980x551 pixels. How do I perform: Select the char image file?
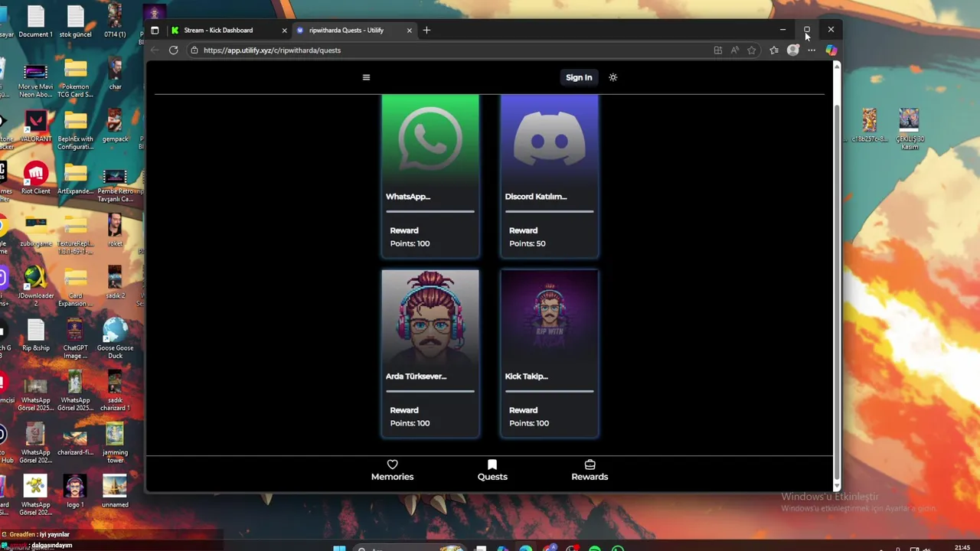(x=115, y=74)
